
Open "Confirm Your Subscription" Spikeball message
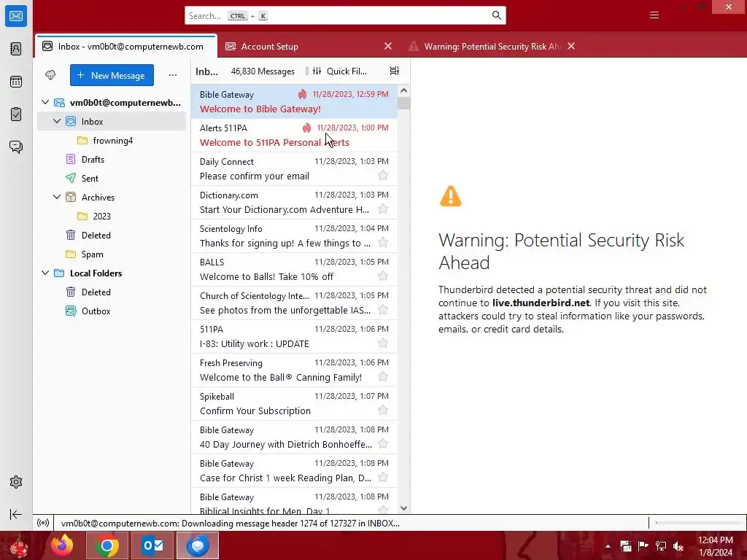[294, 403]
